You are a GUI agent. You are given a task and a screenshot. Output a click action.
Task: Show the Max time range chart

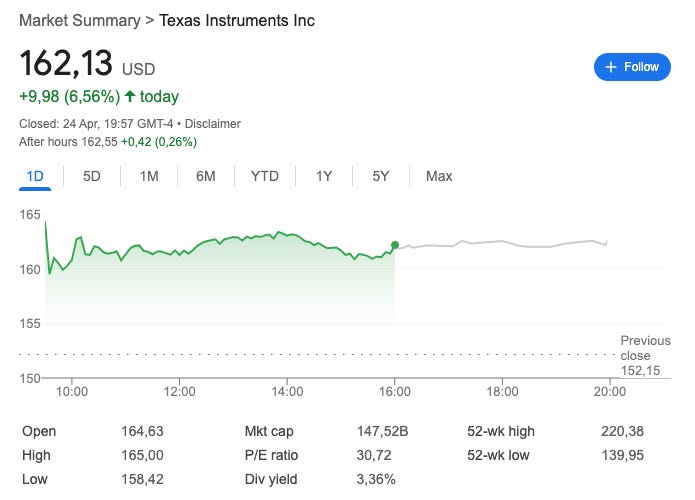point(439,176)
